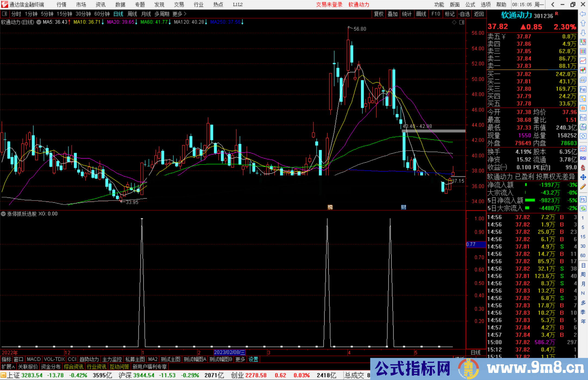Click the green refresh icon in sidebar
The height and width of the screenshot is (380, 588).
tap(583, 209)
